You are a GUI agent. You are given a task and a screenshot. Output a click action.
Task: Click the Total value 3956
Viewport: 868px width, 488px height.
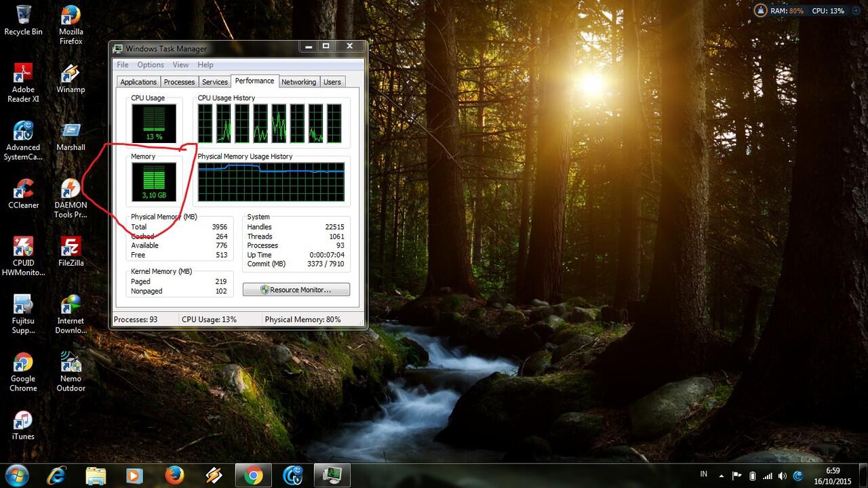tap(219, 227)
